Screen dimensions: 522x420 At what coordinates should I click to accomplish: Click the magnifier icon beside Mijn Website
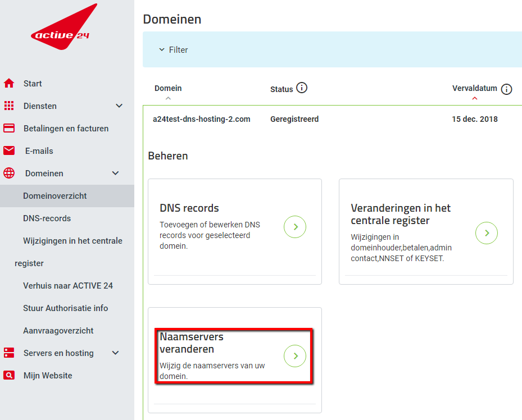point(9,375)
